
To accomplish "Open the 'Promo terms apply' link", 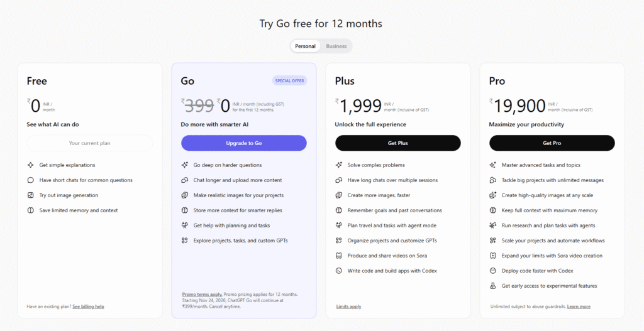I will (x=202, y=294).
